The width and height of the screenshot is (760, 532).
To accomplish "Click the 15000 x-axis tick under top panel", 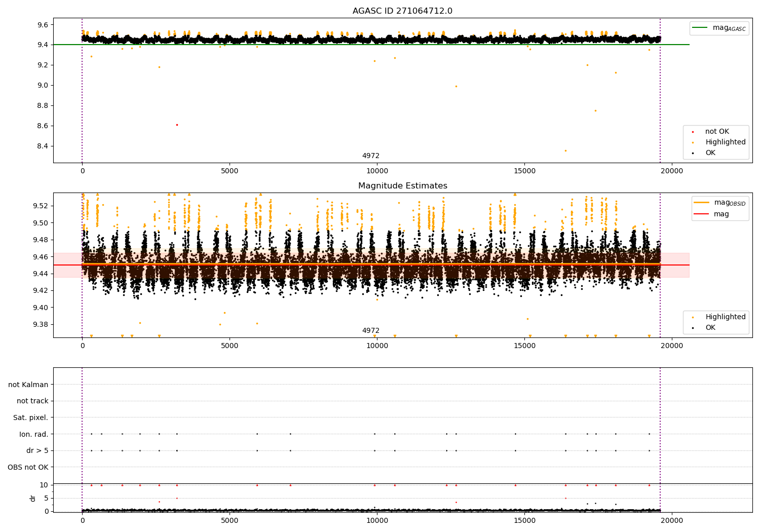I will 524,171.
